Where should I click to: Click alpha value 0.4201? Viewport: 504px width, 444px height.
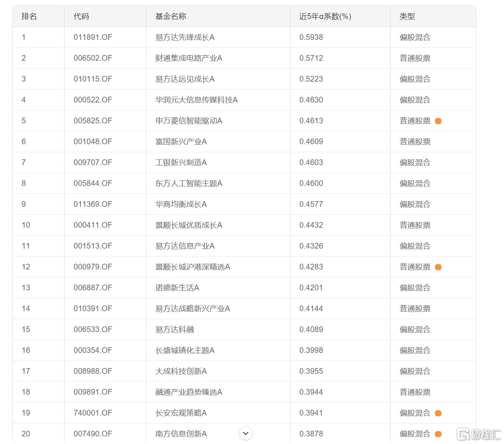311,288
